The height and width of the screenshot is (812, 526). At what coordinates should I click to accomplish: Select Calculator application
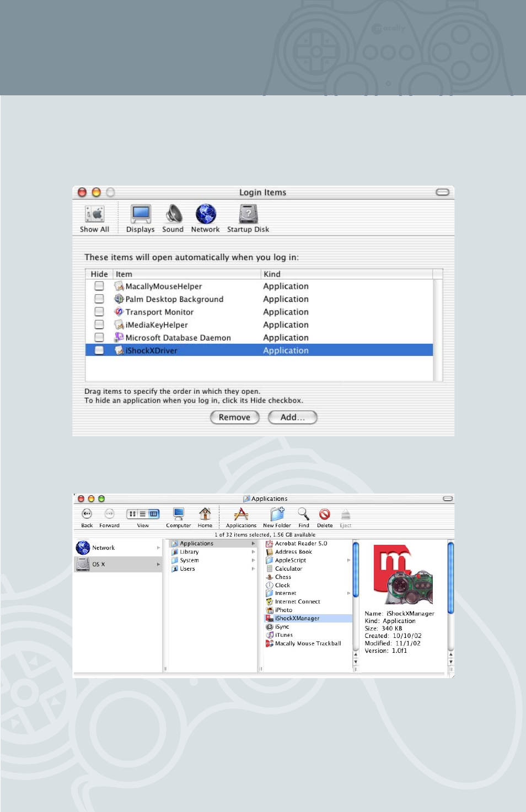tap(288, 569)
